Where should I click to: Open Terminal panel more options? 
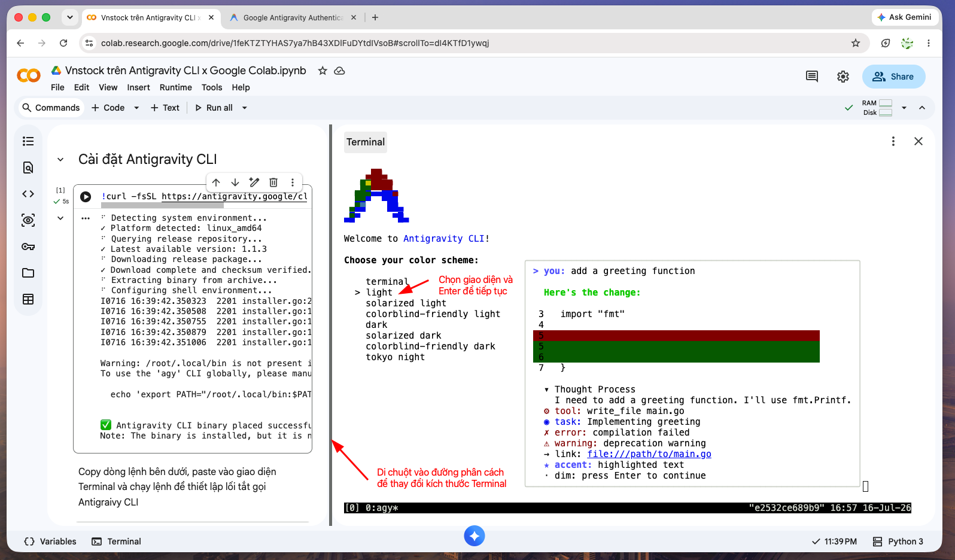[x=893, y=141]
